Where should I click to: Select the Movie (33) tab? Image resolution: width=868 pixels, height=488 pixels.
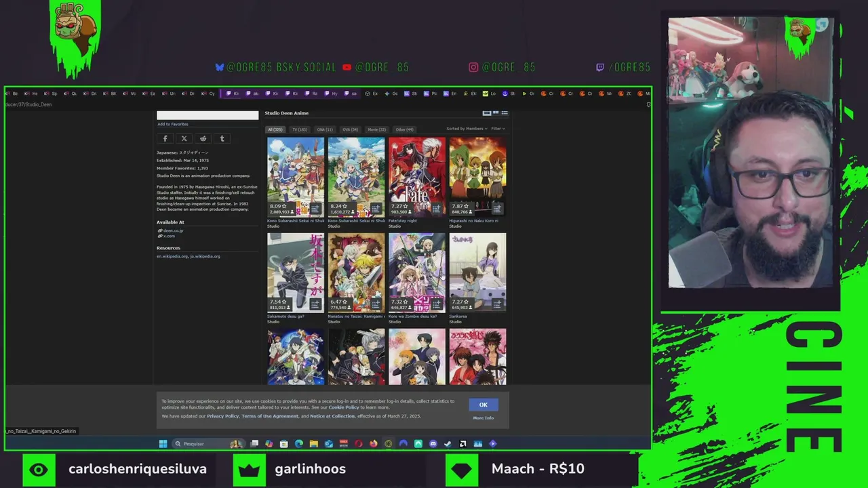click(x=377, y=129)
